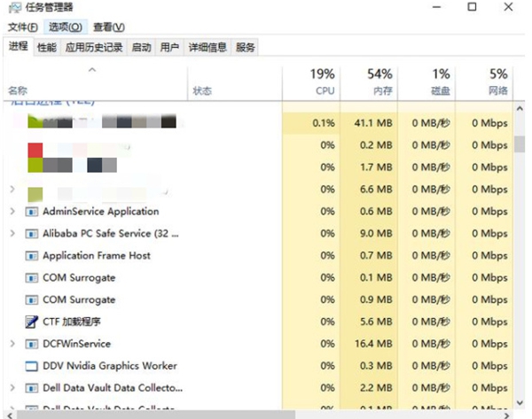
Task: Click the vertical scrollbar down arrow
Action: coord(520,403)
